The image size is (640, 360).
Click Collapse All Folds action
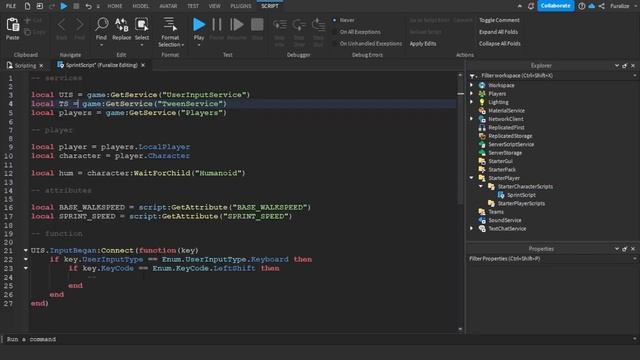coord(500,44)
